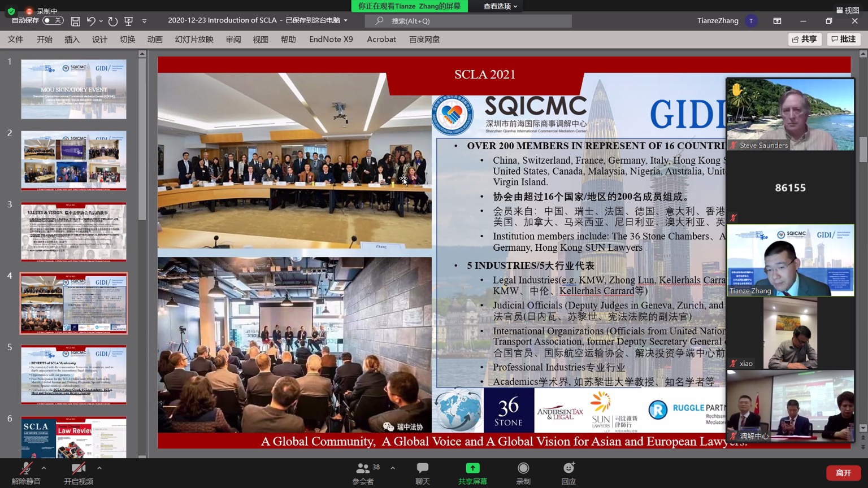Open the 幻灯片放映 (Slide Show) tab
Image resolution: width=868 pixels, height=488 pixels.
[x=194, y=40]
